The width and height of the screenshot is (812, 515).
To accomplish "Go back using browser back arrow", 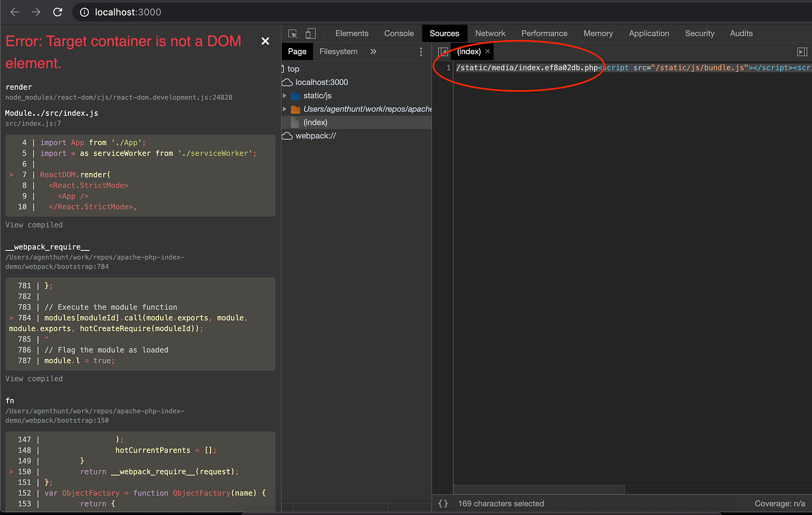I will pos(15,12).
